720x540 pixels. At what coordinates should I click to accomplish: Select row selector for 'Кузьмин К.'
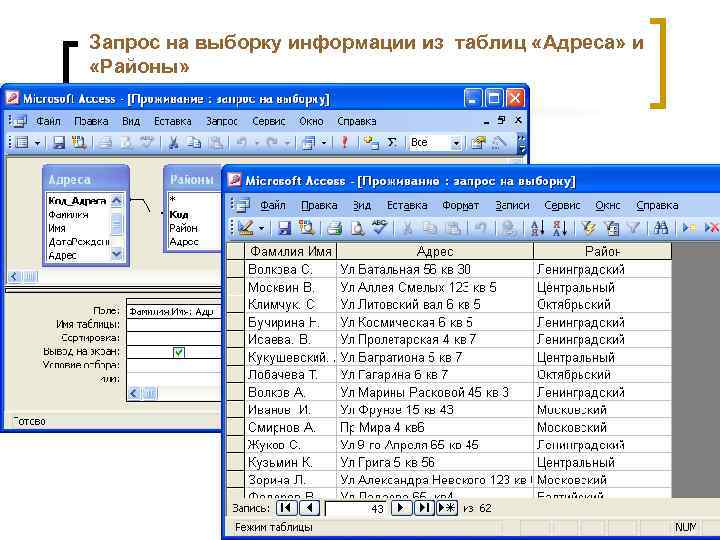(236, 462)
